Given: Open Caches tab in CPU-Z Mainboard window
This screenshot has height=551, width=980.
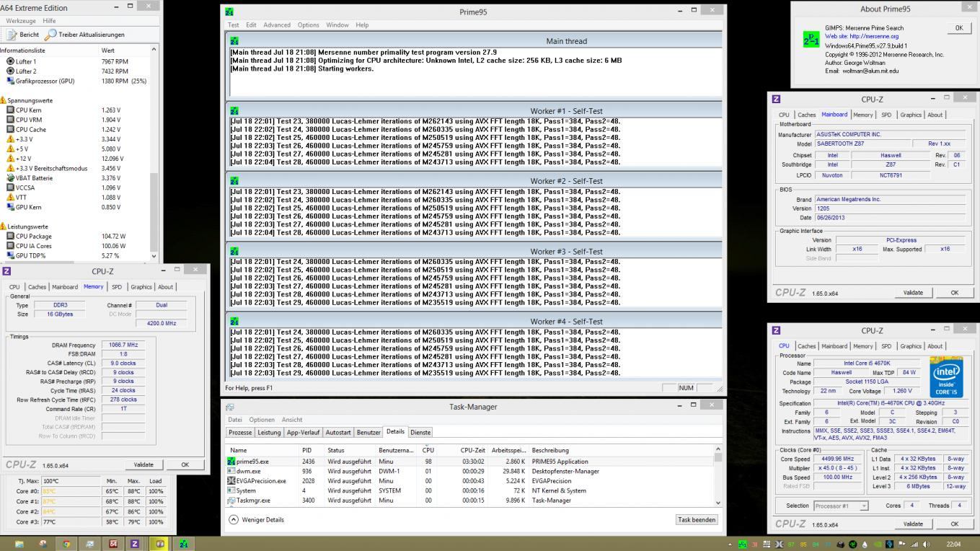Looking at the screenshot, I should tap(807, 115).
